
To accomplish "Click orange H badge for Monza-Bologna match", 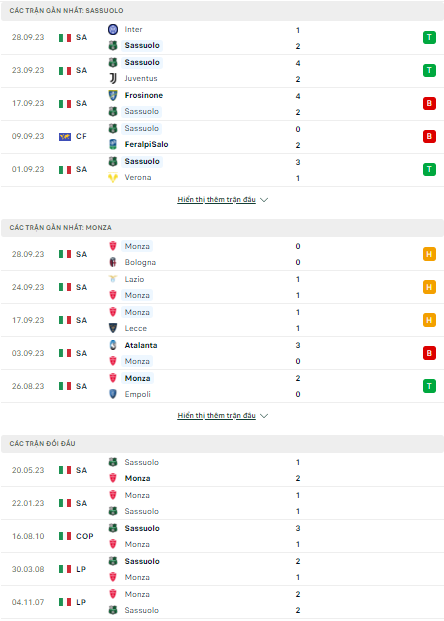I will 429,254.
